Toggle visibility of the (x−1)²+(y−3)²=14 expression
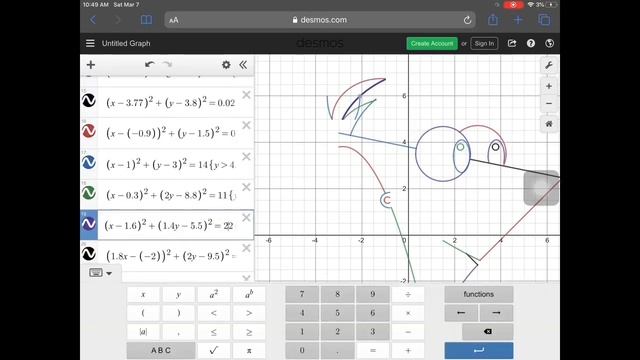Viewport: 640px width, 360px height. point(89,162)
